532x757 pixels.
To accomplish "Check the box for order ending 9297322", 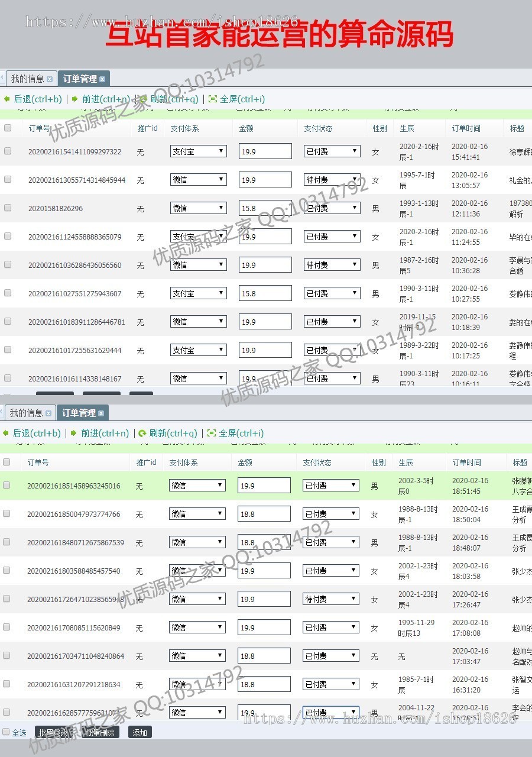I will (x=8, y=151).
